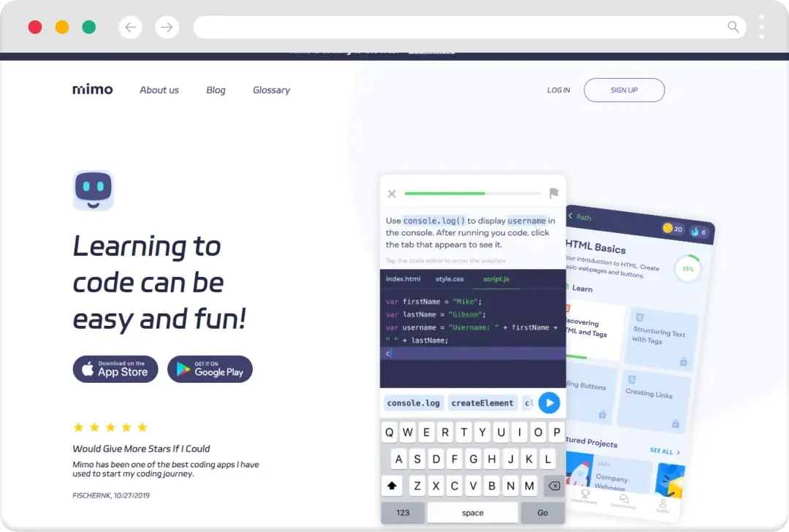The image size is (789, 532).
Task: Click lock icon on Structuring Text card
Action: click(683, 362)
